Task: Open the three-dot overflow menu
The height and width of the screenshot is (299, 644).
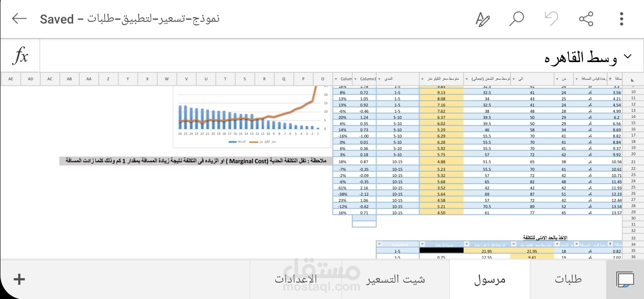Action: tap(621, 19)
